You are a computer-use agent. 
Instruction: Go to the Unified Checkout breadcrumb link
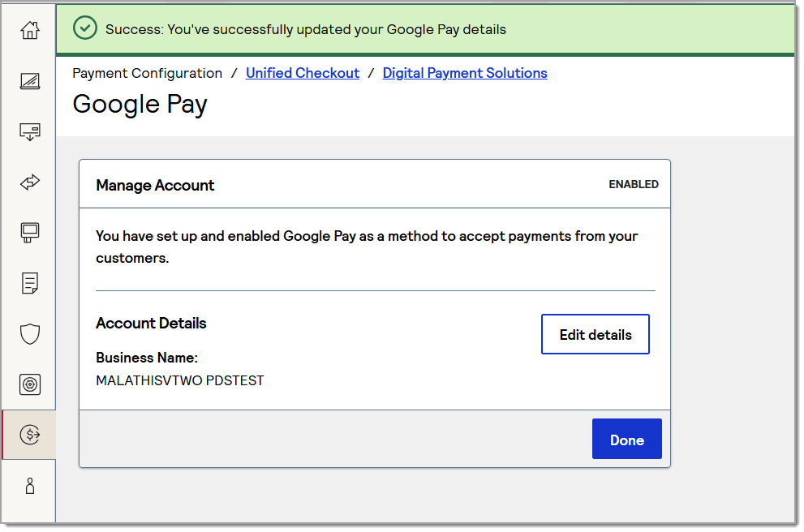[302, 73]
